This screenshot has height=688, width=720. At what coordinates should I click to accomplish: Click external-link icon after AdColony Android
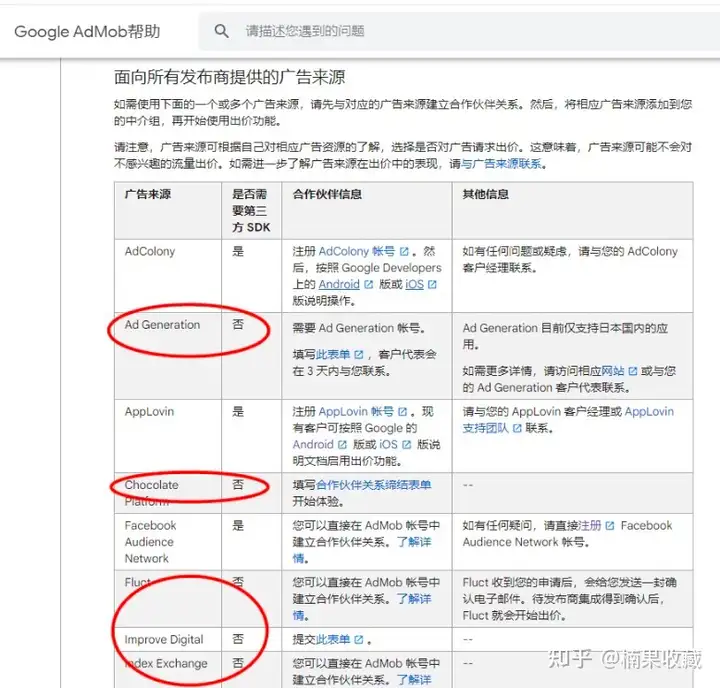[x=368, y=285]
